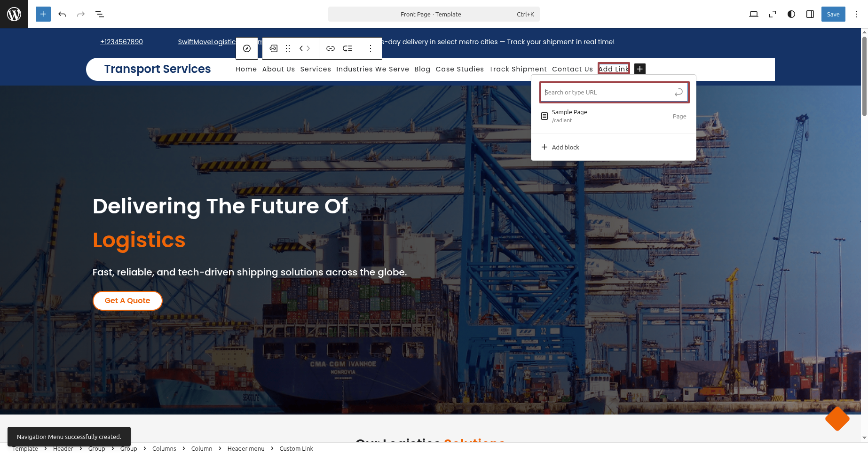Select Header menu in the breadcrumb

click(246, 448)
